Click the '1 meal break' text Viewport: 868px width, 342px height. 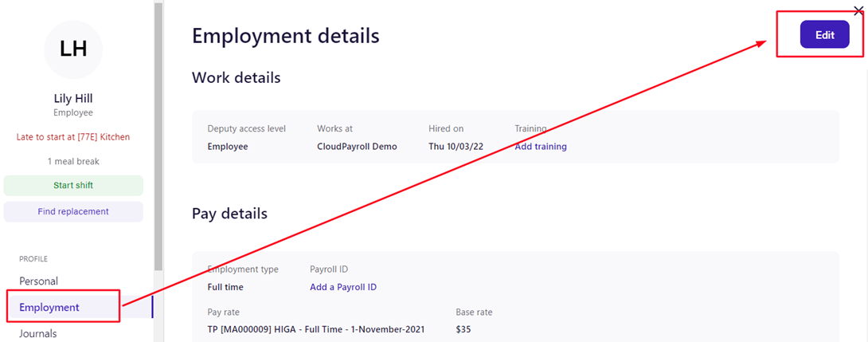73,161
